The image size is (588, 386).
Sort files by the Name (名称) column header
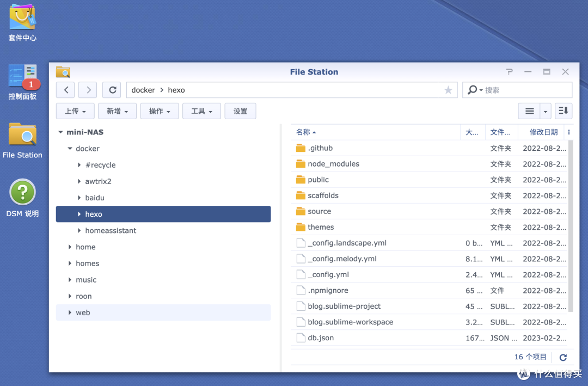click(x=305, y=132)
